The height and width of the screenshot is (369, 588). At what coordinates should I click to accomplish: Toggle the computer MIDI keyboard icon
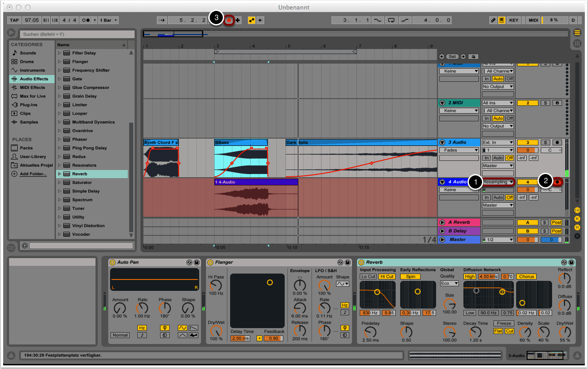coord(502,20)
